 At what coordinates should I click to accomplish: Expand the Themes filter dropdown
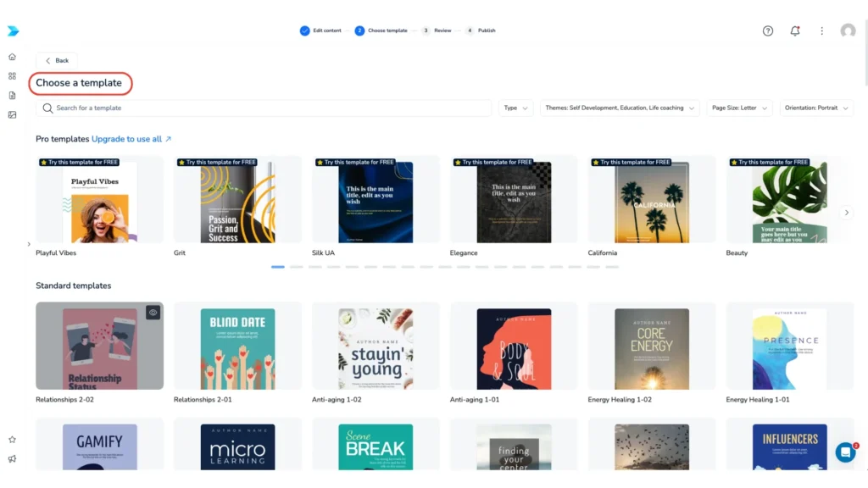pos(620,108)
